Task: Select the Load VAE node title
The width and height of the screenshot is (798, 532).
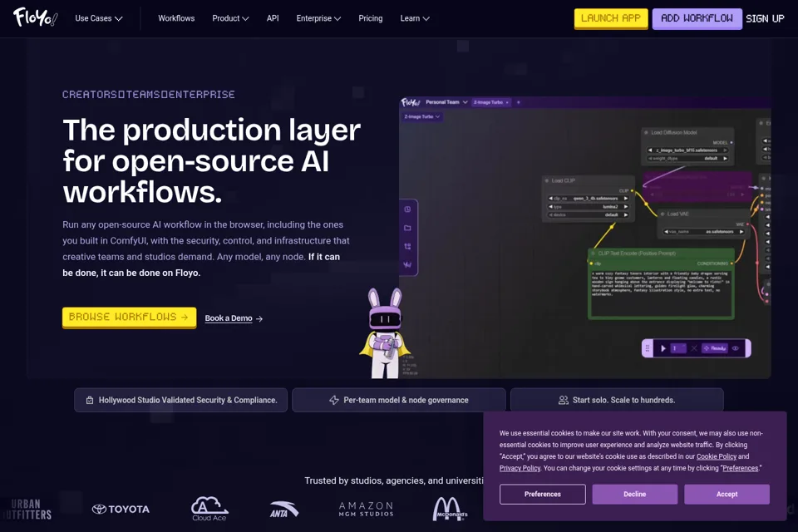Action: [x=677, y=214]
